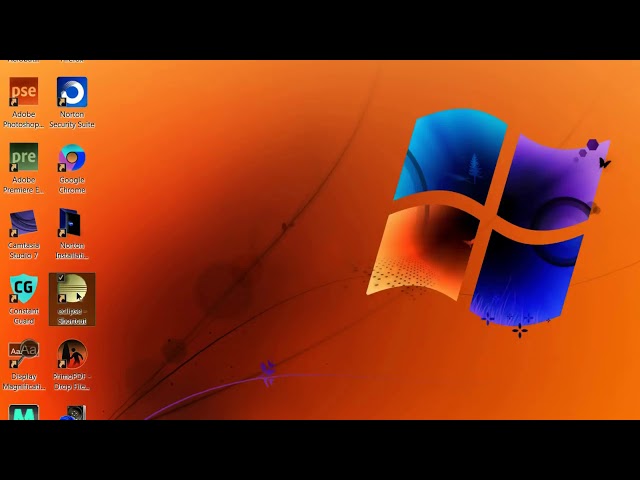Viewport: 640px width, 480px height.
Task: Launch Norton Security Suite icon
Action: point(72,92)
